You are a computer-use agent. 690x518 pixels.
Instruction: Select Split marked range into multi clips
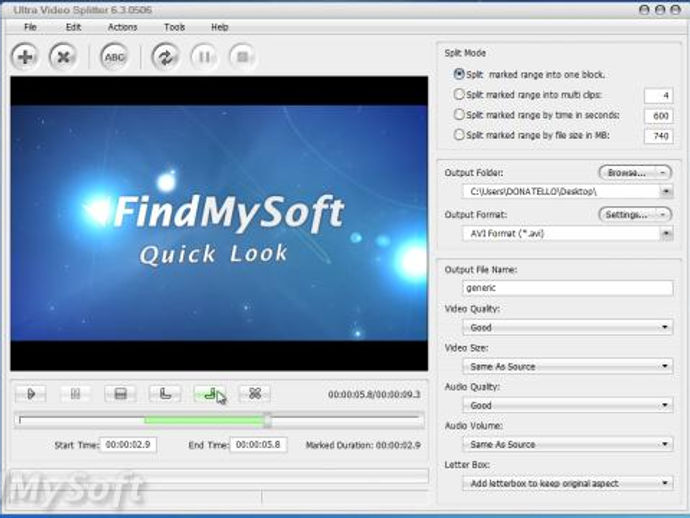click(x=528, y=95)
